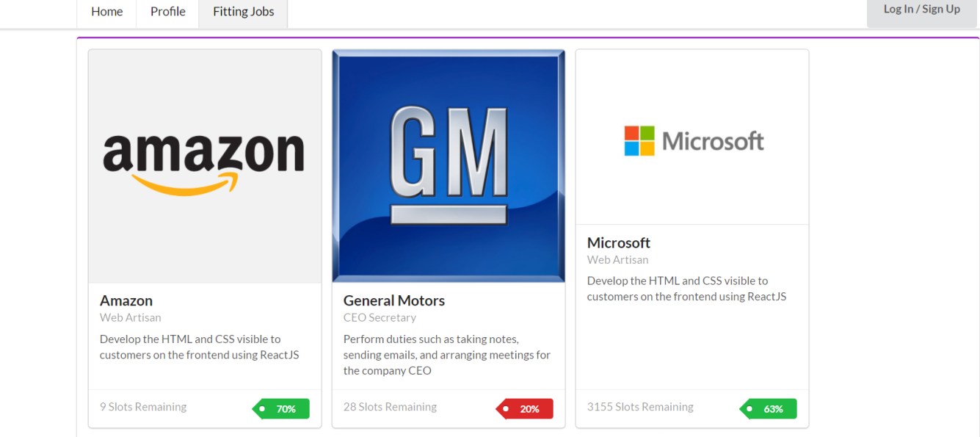The image size is (980, 437).
Task: Click the Amazon logo image
Action: point(205,166)
